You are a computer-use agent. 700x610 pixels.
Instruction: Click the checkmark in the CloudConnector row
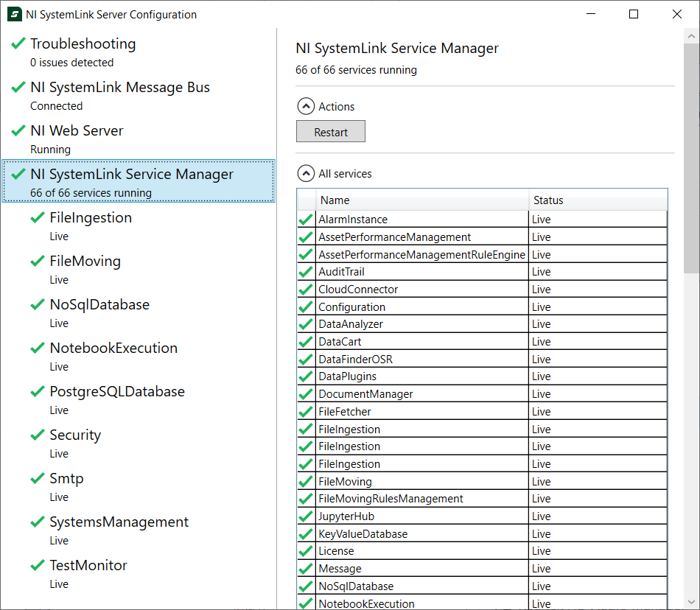point(306,290)
